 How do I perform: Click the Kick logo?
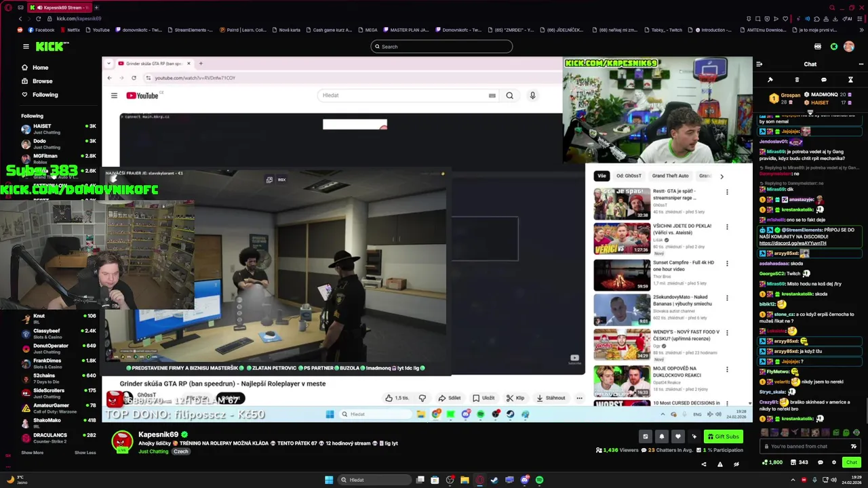[52, 46]
